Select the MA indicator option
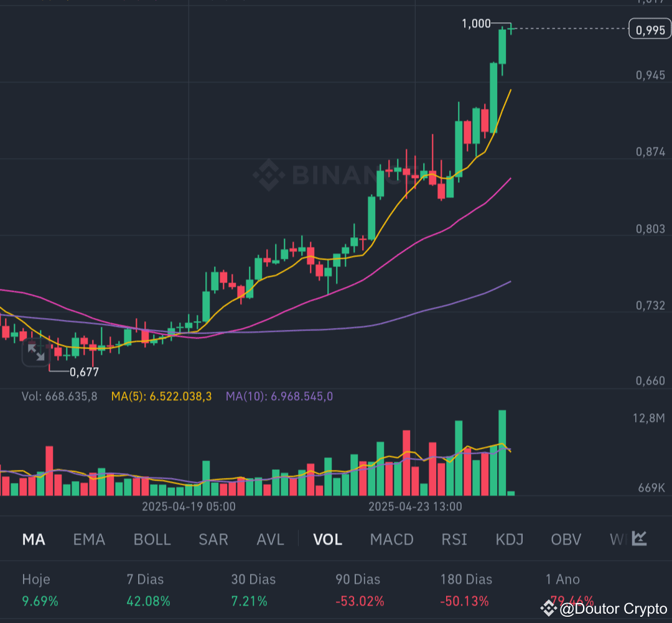The height and width of the screenshot is (623, 672). (34, 540)
